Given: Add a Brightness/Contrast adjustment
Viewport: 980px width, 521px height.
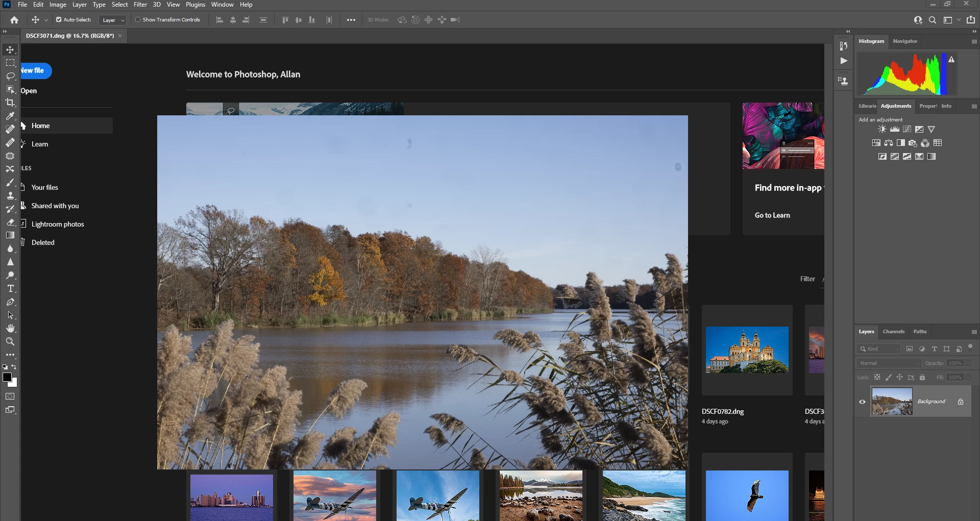Looking at the screenshot, I should 883,129.
